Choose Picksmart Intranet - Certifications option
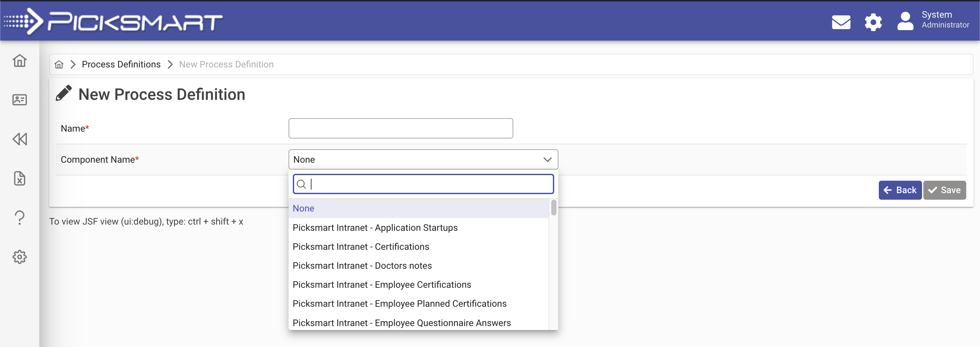The height and width of the screenshot is (347, 980). (x=418, y=246)
